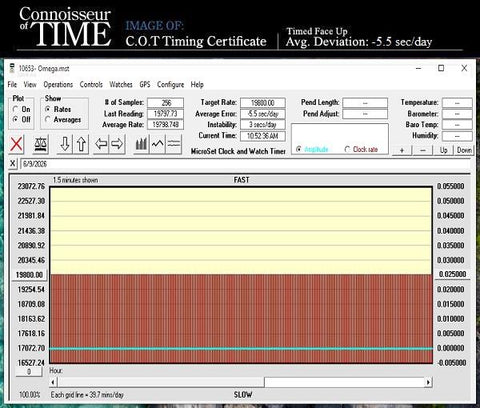Click the balance scale icon
This screenshot has height=408, width=480.
[41, 144]
